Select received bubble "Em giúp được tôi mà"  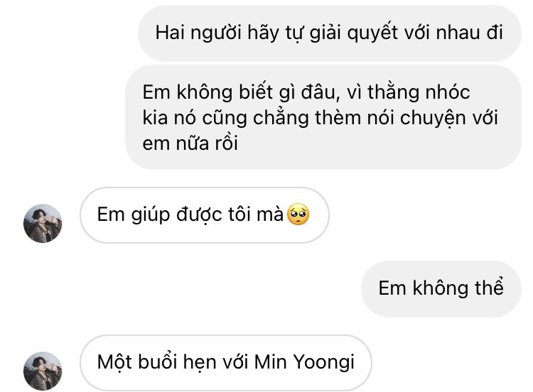click(x=204, y=214)
